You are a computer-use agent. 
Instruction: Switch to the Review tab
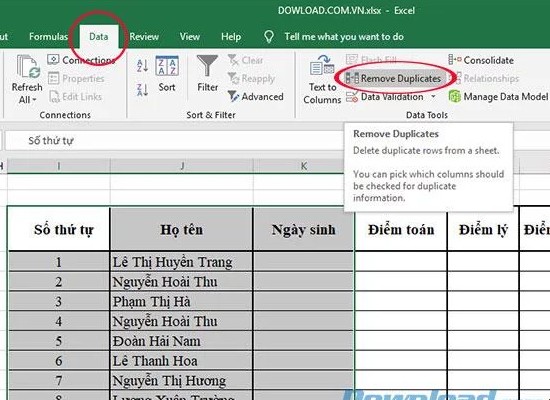(144, 36)
